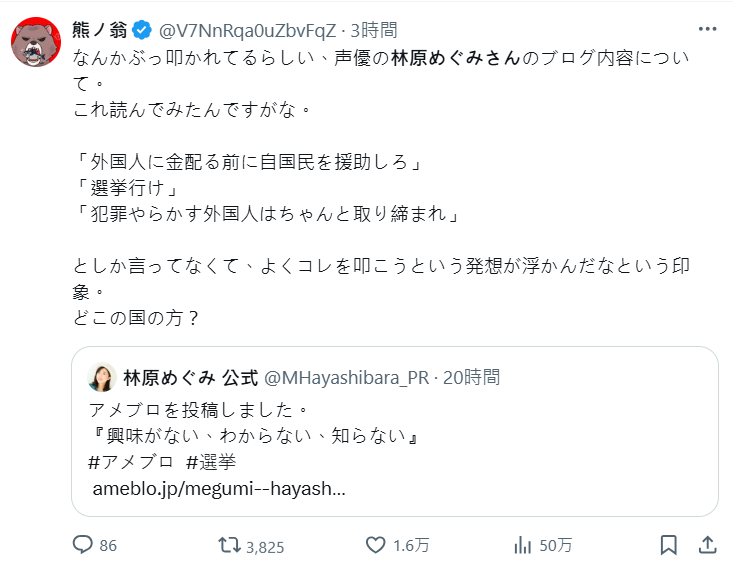The width and height of the screenshot is (733, 565).
Task: Visit the @MHayashibara_PR handle
Action: (x=346, y=377)
